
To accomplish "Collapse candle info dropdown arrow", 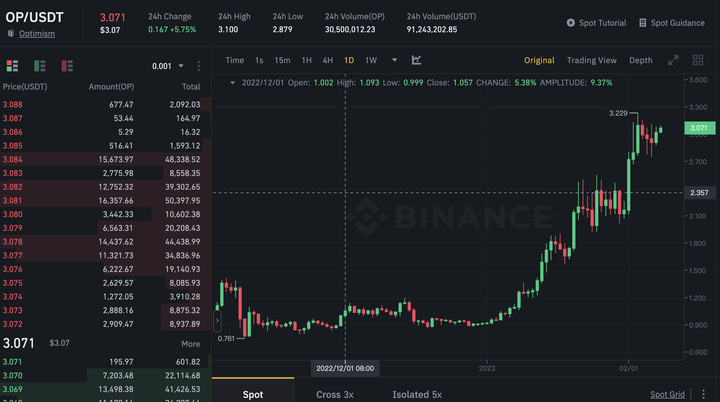I will pyautogui.click(x=232, y=83).
